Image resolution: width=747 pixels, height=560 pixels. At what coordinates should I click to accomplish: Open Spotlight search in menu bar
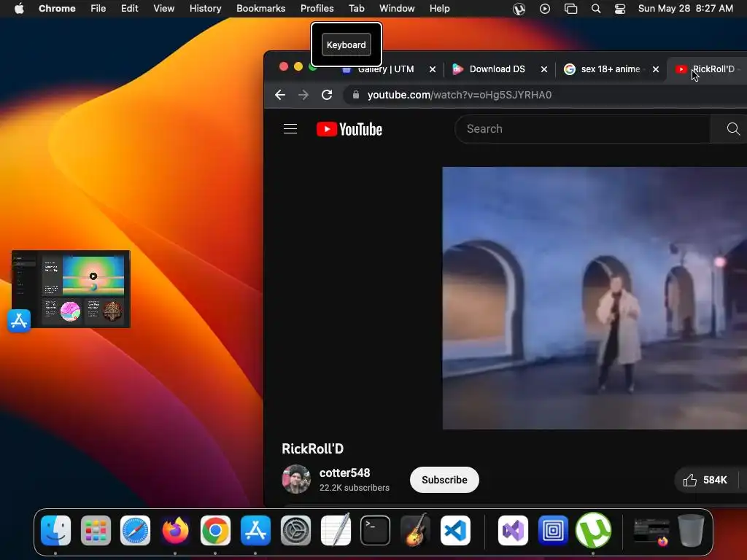coord(595,9)
